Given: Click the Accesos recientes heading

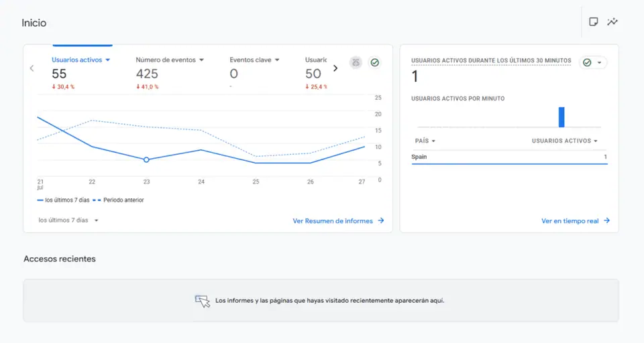Looking at the screenshot, I should 60,259.
